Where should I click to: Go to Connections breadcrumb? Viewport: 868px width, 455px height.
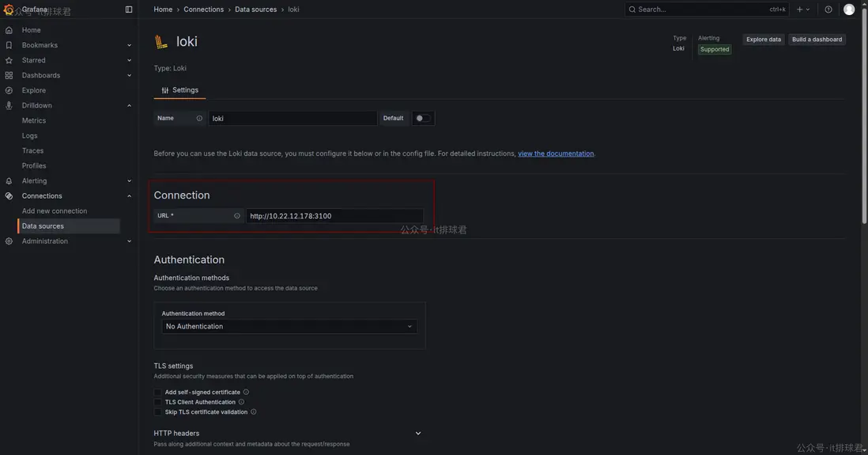204,9
